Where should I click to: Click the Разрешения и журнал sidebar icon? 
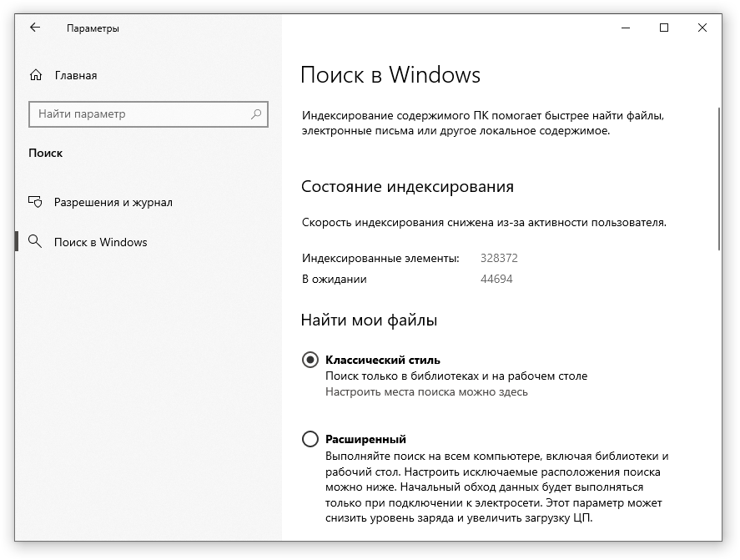[x=35, y=202]
